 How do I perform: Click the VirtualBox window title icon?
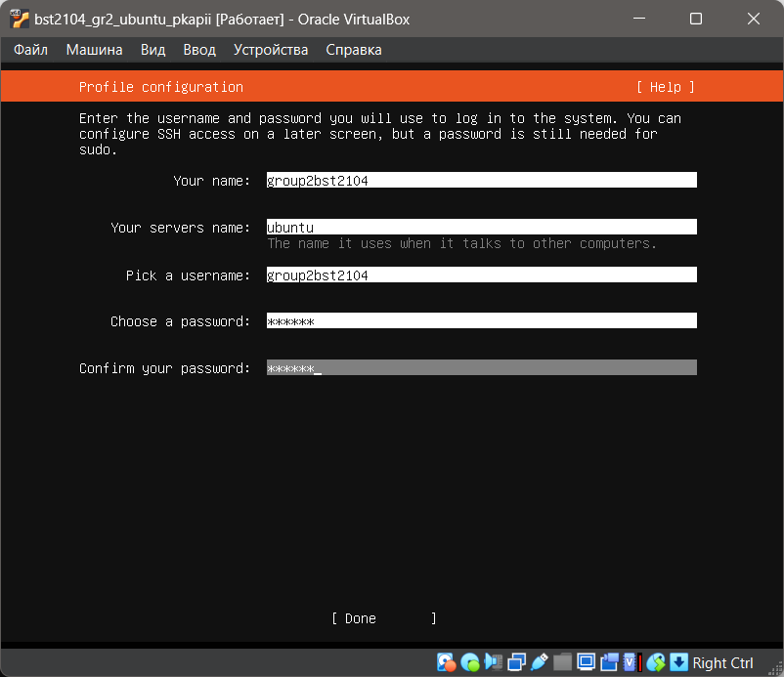pos(20,19)
